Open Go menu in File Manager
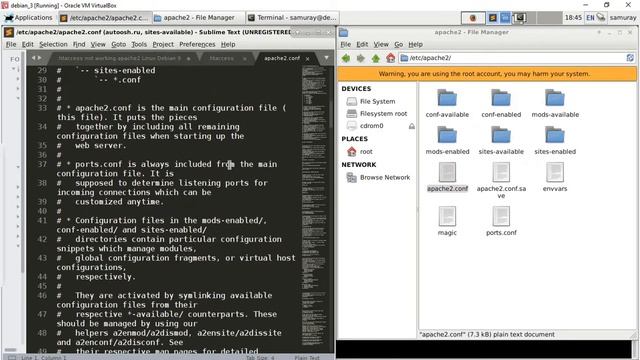The image size is (640, 360). [398, 44]
